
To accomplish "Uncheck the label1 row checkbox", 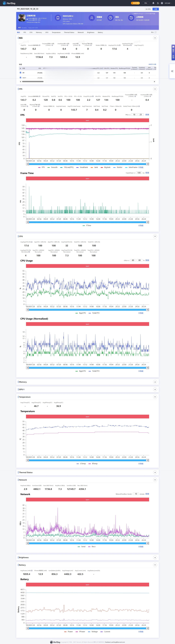I will (x=21, y=78).
